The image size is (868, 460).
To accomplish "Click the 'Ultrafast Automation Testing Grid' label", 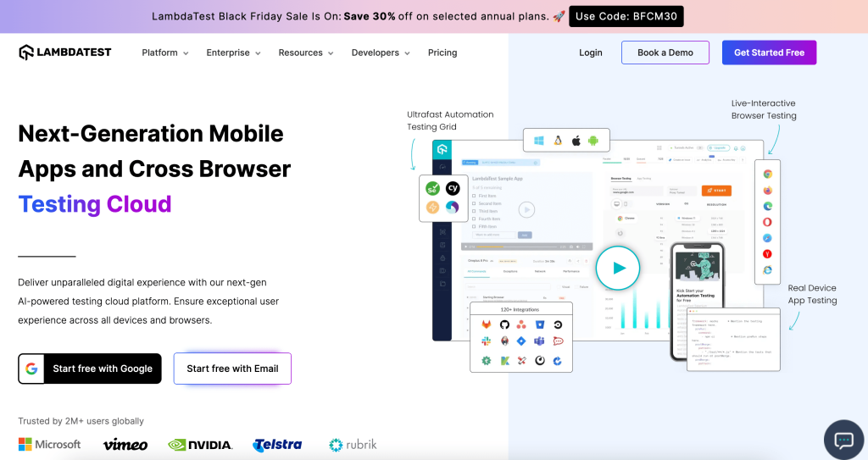I will coord(450,120).
